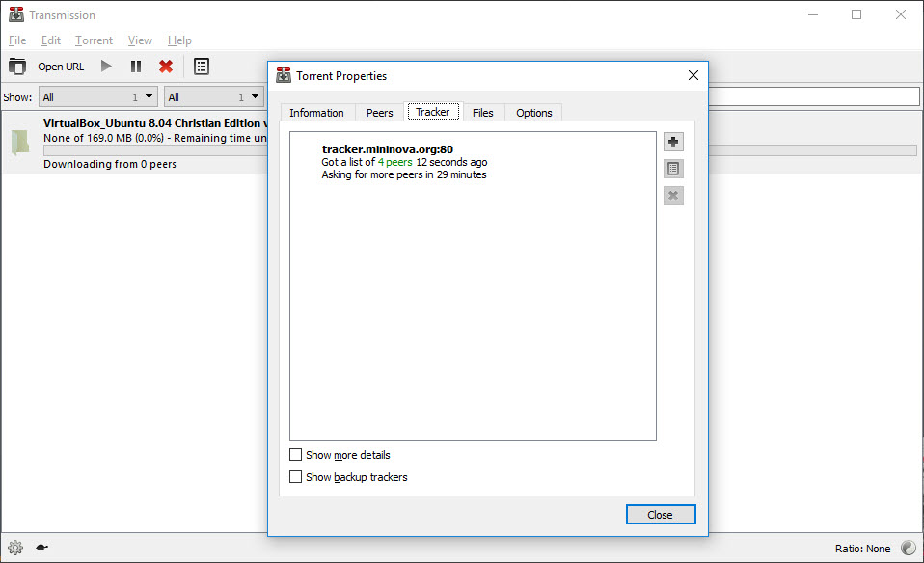Close the Transmission main window
This screenshot has height=563, width=924.
[x=901, y=14]
